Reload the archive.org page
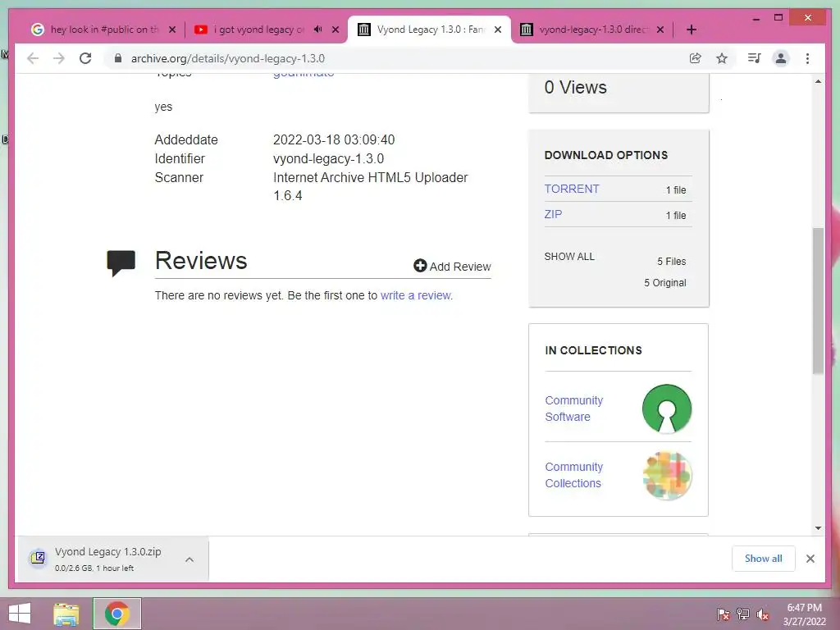This screenshot has width=840, height=630. 85,58
